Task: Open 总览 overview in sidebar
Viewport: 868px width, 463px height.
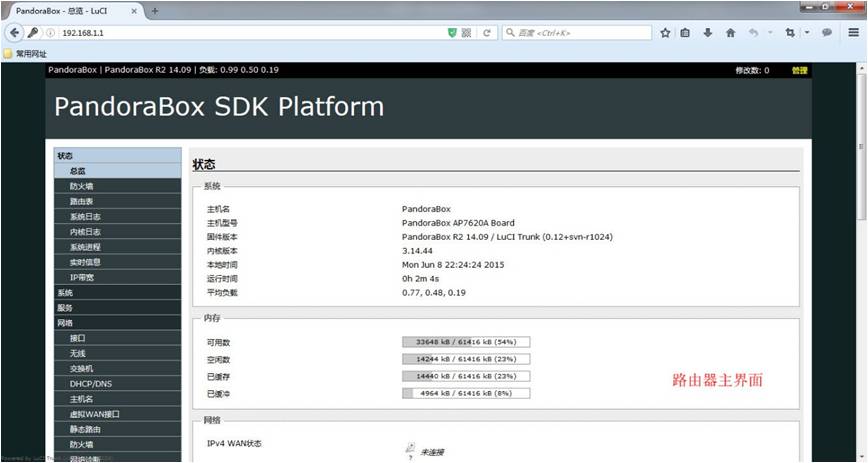Action: click(117, 171)
